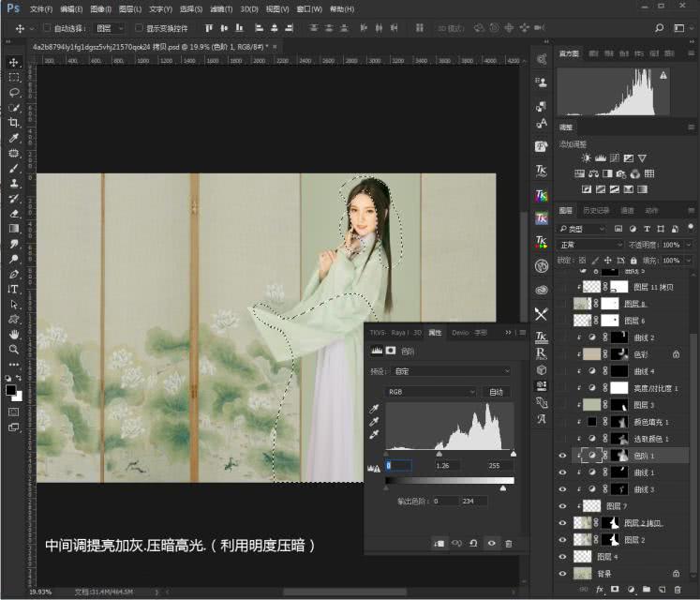Select the Lasso tool
The image size is (700, 600).
(x=14, y=93)
